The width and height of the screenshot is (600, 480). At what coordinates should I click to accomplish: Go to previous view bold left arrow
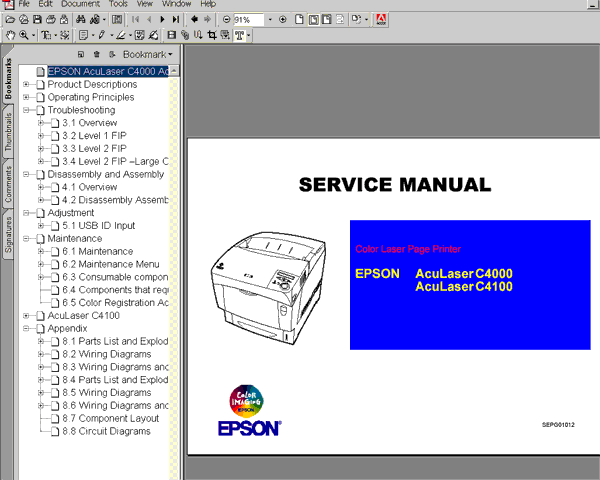(194, 19)
